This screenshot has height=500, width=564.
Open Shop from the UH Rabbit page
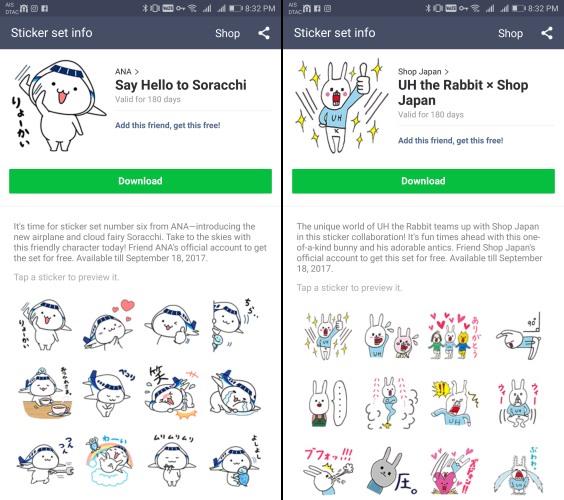pos(510,33)
